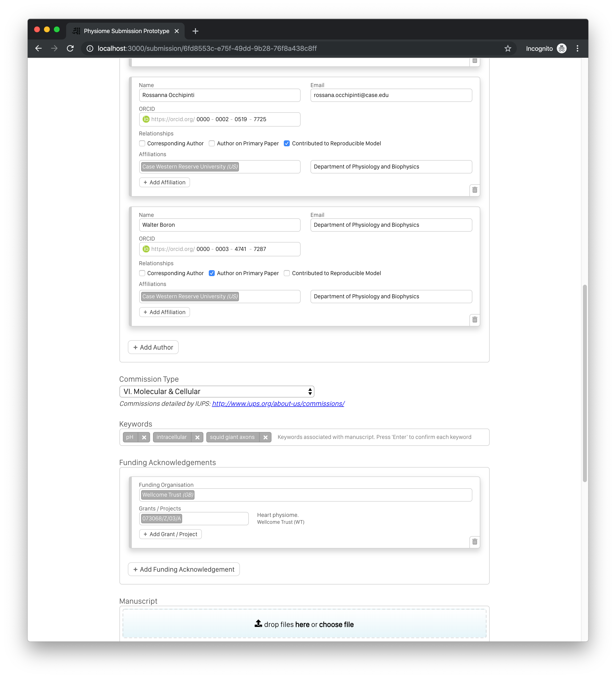Click the 'Heart physiome.' grant description

coord(278,515)
